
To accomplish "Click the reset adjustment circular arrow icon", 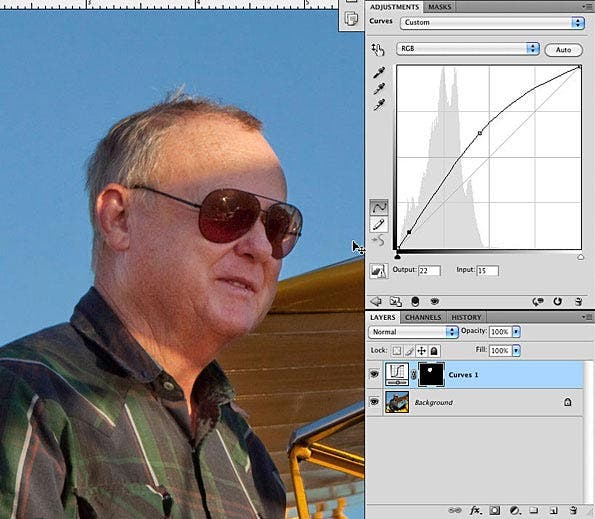I will pyautogui.click(x=557, y=302).
